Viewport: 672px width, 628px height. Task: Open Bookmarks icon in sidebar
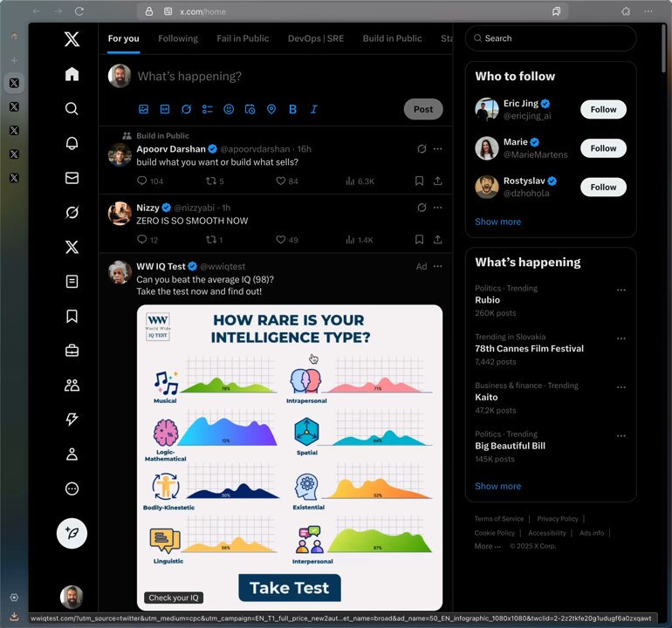(x=72, y=316)
